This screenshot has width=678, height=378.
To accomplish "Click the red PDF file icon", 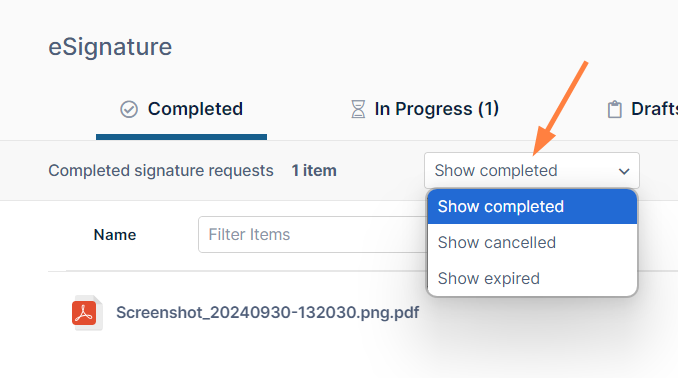I will tap(87, 313).
